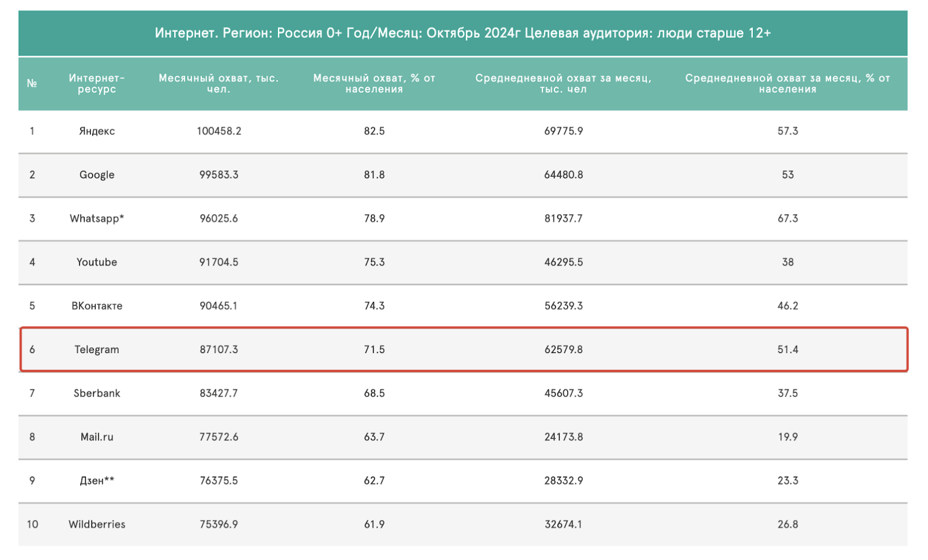This screenshot has height=560, width=928.
Task: Select the Дзен** resource name
Action: point(97,481)
